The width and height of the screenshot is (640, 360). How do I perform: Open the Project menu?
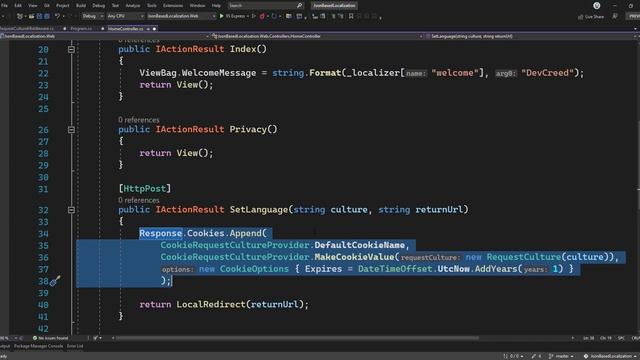coord(62,6)
